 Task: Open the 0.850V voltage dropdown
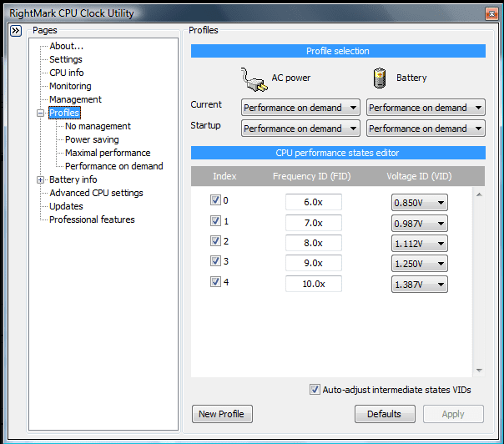[x=420, y=203]
